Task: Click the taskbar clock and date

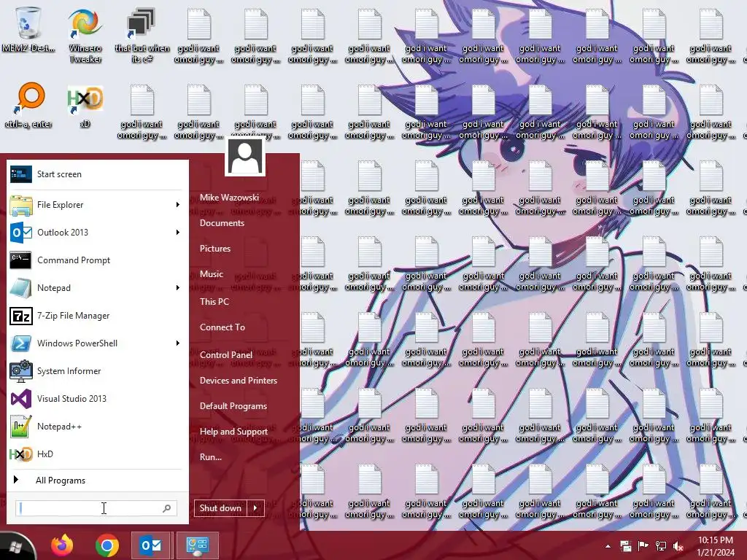Action: (716, 546)
